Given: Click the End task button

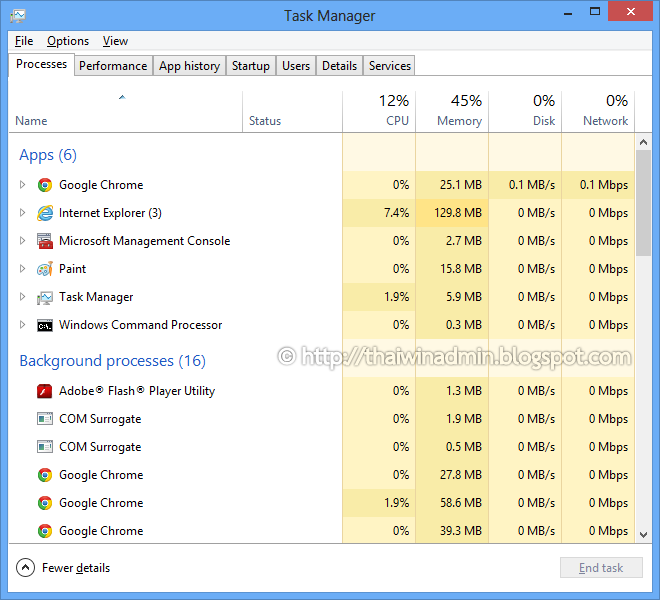Looking at the screenshot, I should [601, 568].
